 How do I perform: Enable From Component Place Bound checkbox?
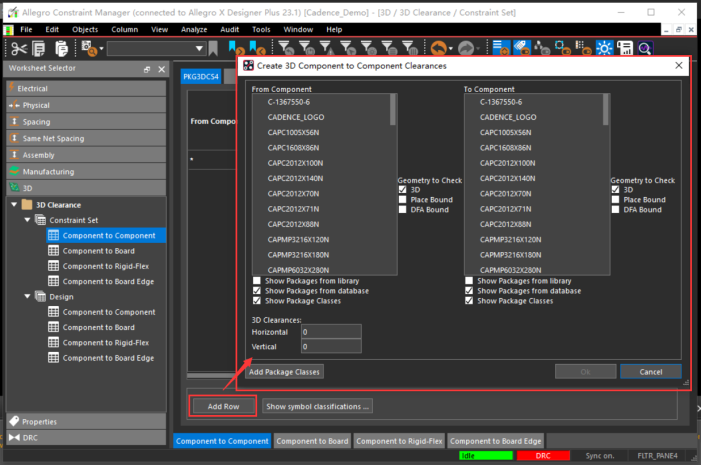pos(402,199)
